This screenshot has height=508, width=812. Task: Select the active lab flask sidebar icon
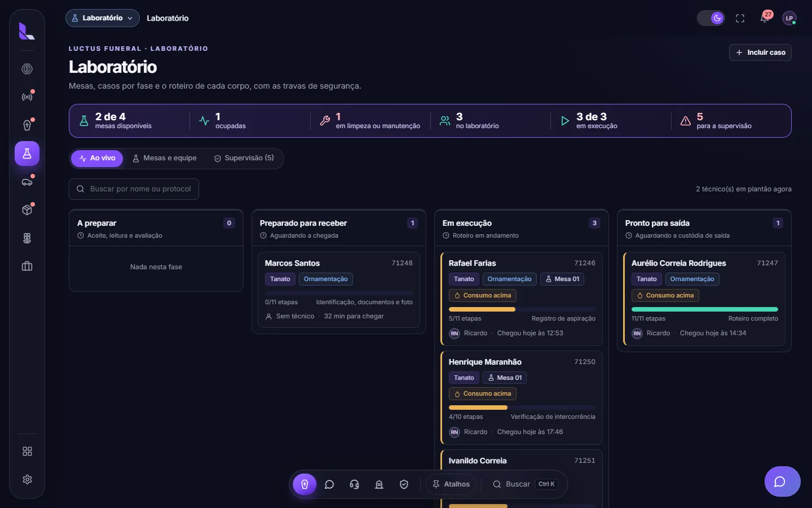pyautogui.click(x=27, y=154)
